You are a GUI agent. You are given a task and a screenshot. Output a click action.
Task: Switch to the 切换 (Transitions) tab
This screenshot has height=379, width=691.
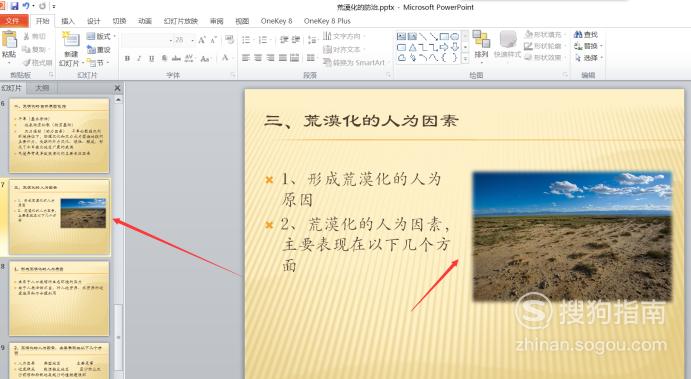tap(119, 21)
